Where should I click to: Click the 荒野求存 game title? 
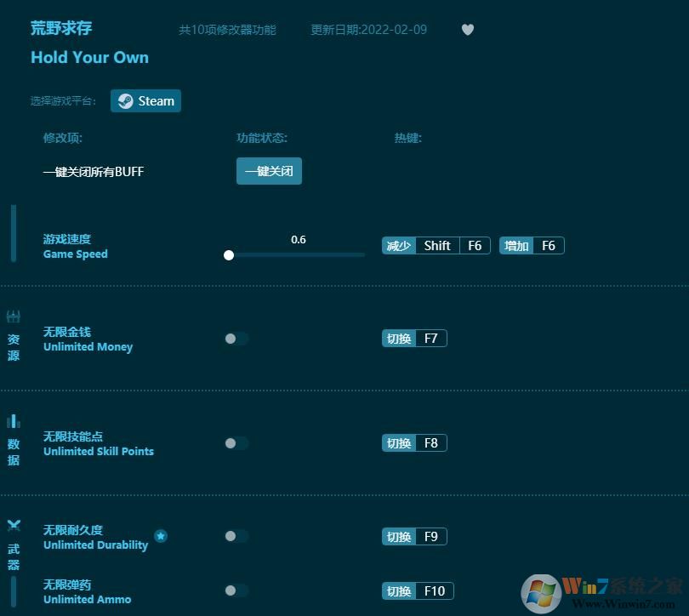[x=61, y=29]
